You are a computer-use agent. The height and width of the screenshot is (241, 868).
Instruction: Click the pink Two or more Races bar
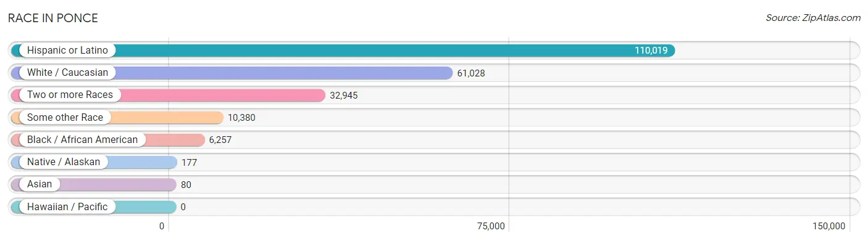coord(168,95)
